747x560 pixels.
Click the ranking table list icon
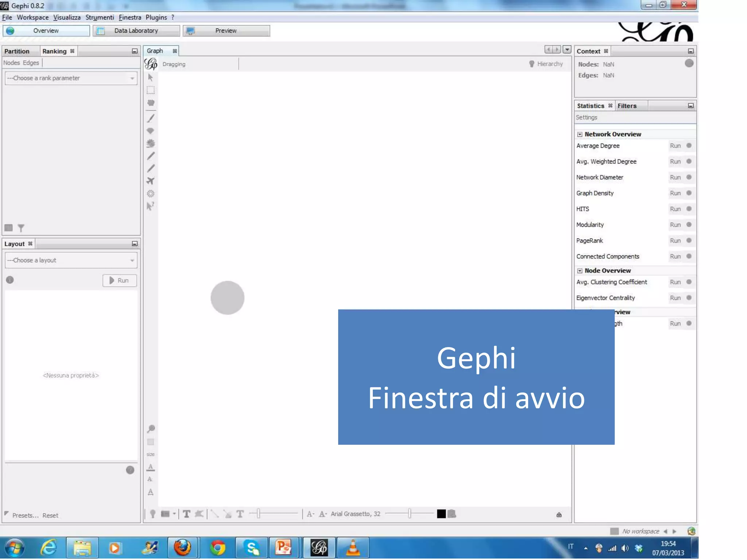9,228
